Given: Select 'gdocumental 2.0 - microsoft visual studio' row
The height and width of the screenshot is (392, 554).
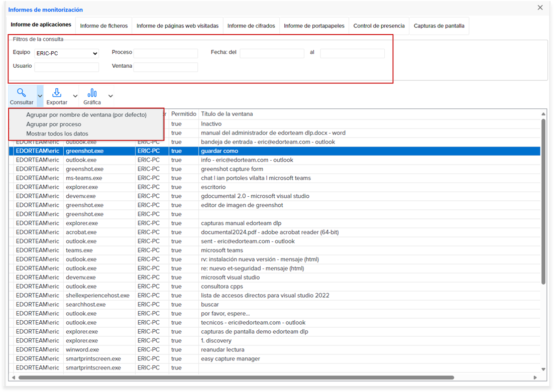Looking at the screenshot, I should point(275,196).
